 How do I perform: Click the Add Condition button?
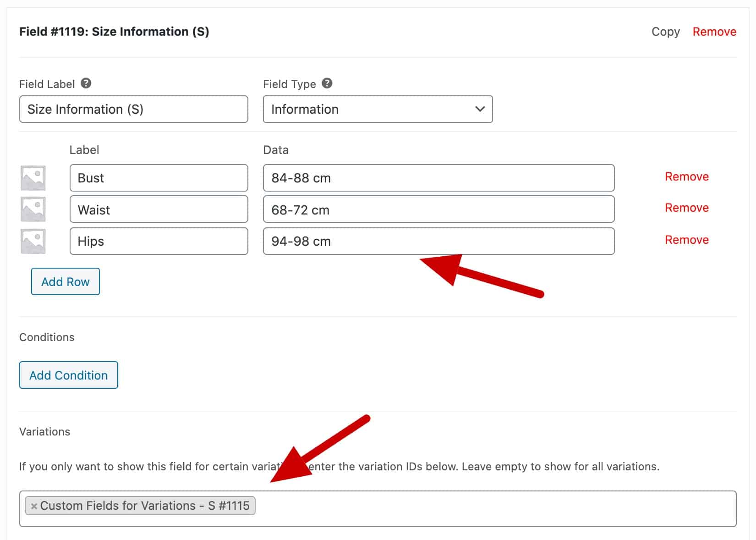click(x=69, y=375)
